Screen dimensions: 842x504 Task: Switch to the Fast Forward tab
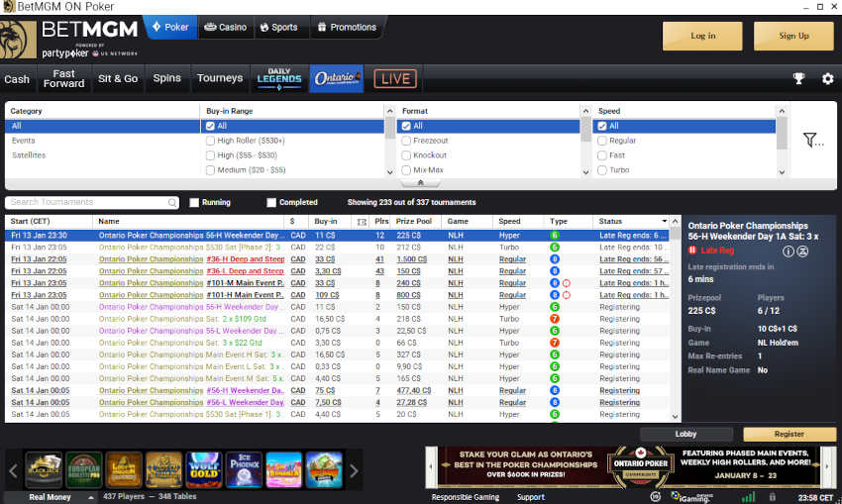pyautogui.click(x=64, y=79)
